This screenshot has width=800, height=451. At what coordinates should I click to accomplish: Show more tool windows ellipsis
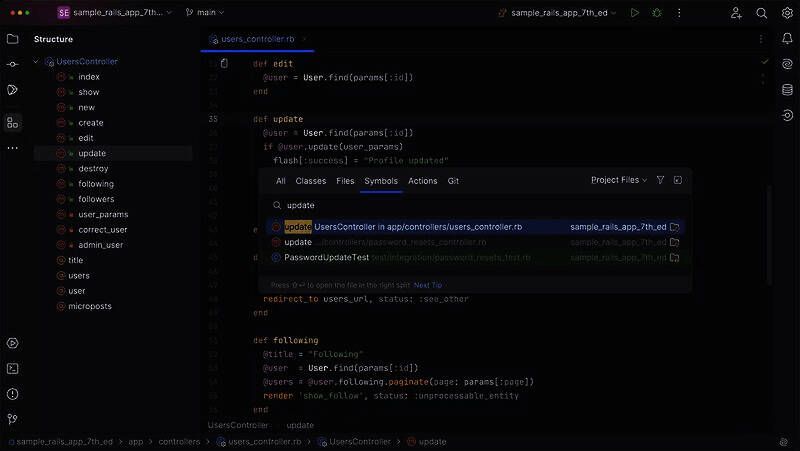point(13,148)
